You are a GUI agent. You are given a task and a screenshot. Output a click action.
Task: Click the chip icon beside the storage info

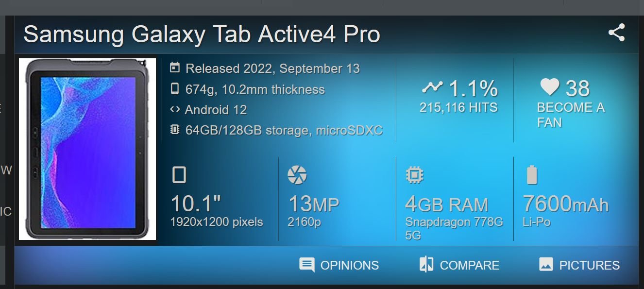click(x=175, y=130)
